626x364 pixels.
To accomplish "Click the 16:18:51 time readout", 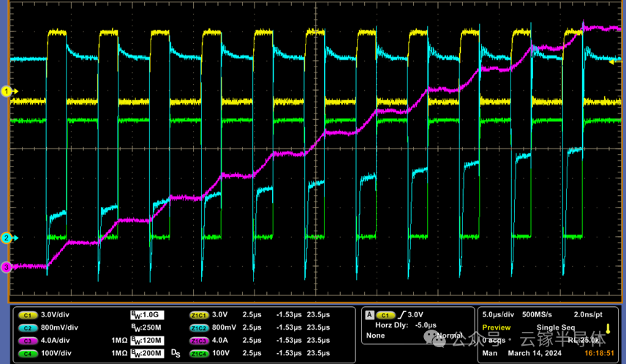I will 599,353.
